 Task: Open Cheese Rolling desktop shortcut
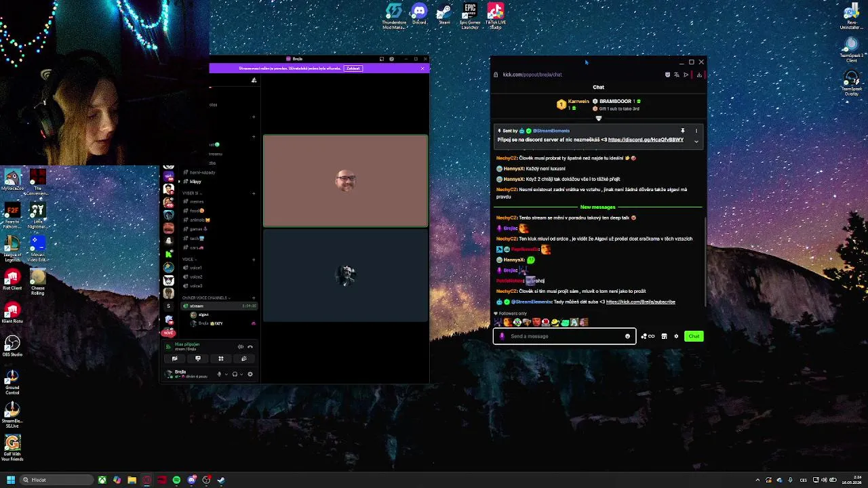point(38,282)
